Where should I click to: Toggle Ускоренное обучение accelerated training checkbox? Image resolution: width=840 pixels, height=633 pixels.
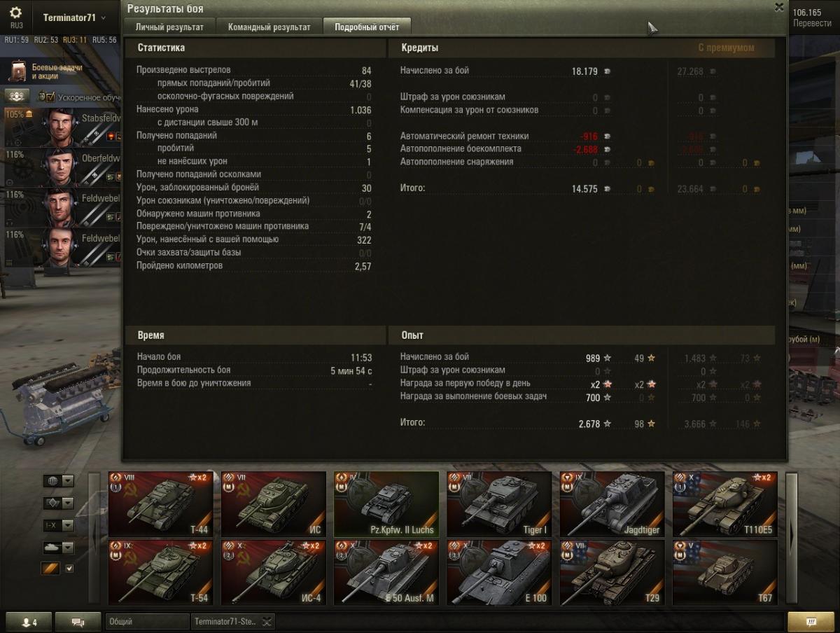(x=50, y=97)
